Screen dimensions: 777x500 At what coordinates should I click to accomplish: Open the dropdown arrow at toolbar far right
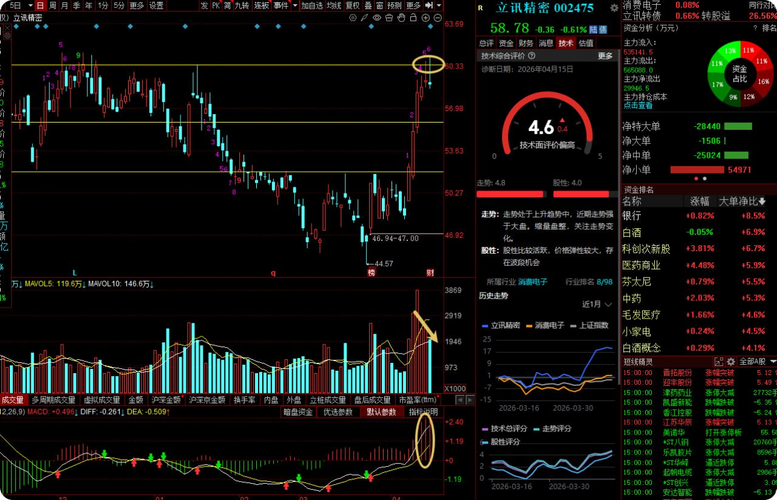439,5
